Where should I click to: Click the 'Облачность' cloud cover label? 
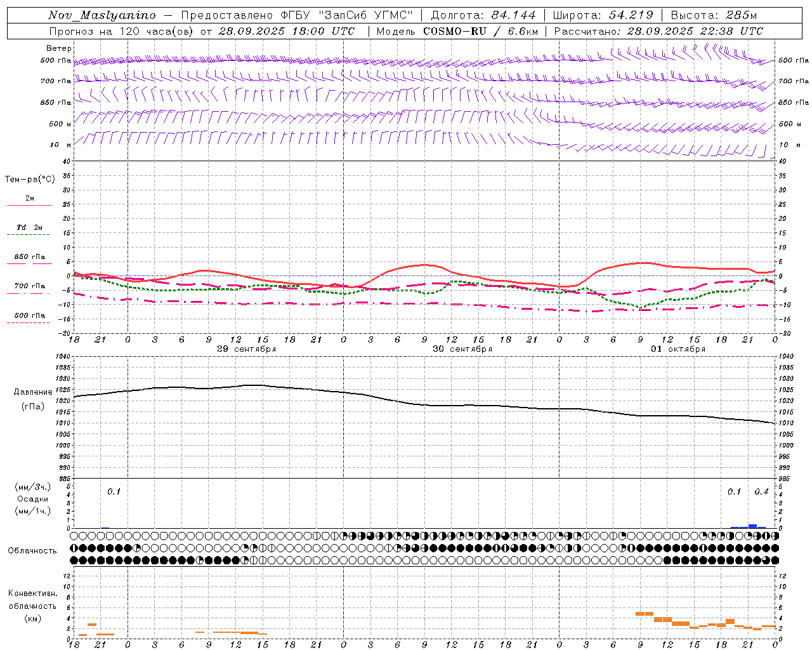pos(32,551)
